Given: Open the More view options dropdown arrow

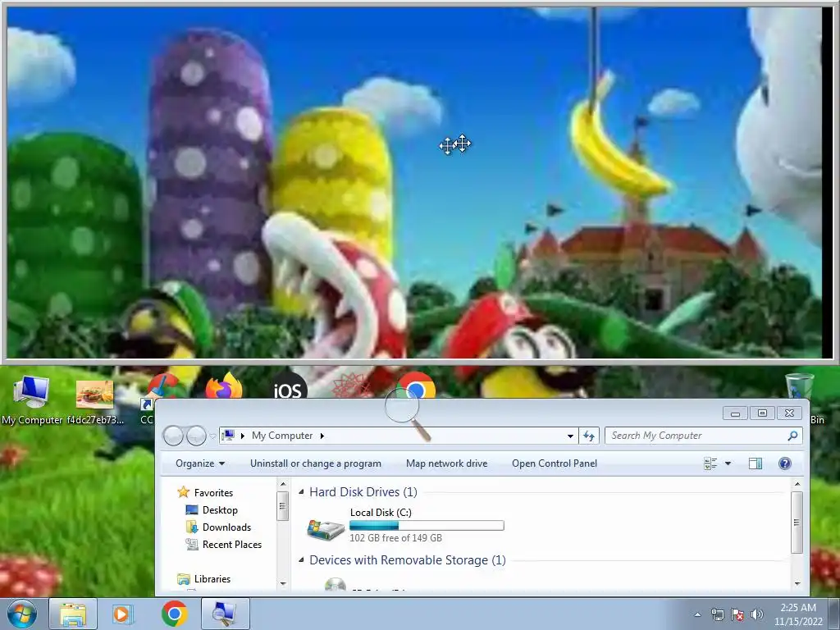Looking at the screenshot, I should [728, 463].
